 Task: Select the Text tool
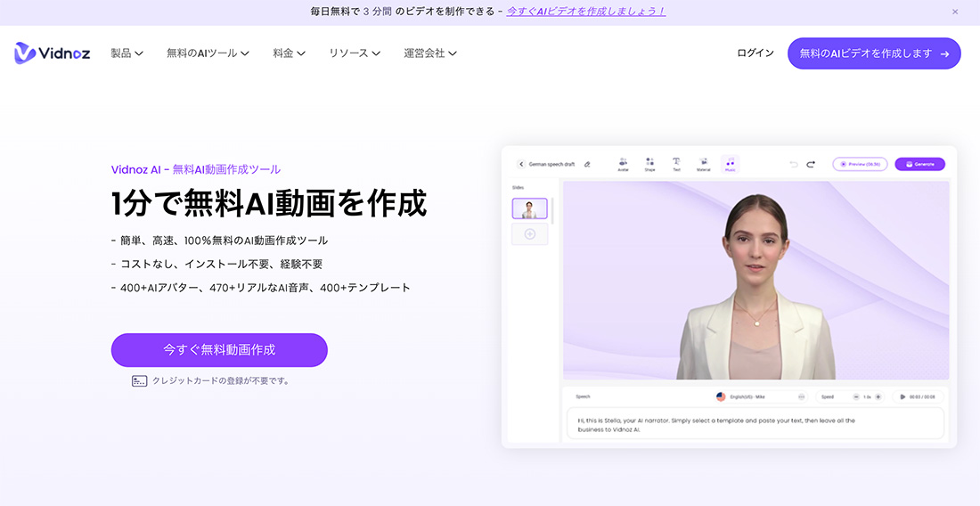point(676,164)
